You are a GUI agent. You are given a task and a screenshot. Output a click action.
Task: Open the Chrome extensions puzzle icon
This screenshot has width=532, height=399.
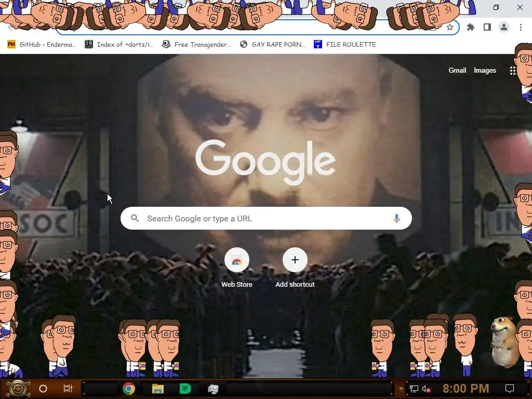(471, 27)
